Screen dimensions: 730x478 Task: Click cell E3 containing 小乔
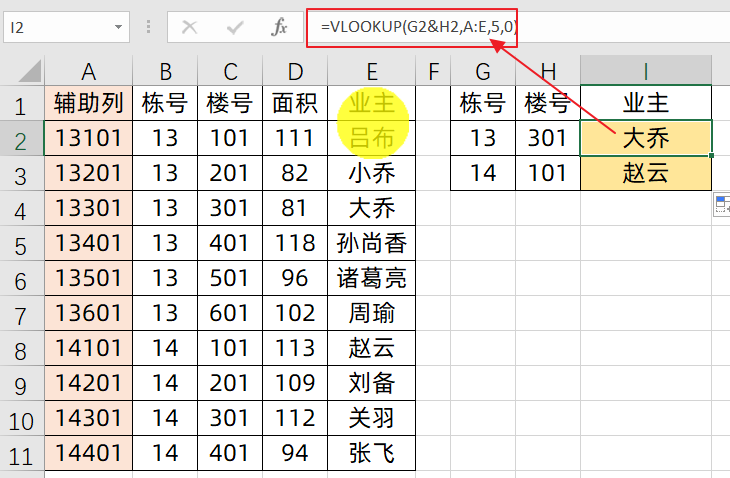pos(372,173)
